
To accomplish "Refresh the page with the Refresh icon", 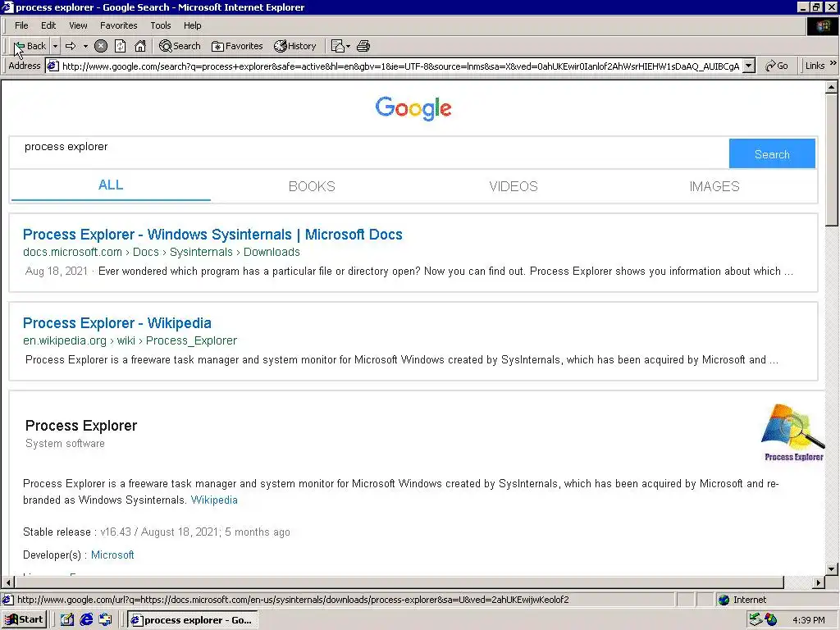I will tap(120, 46).
